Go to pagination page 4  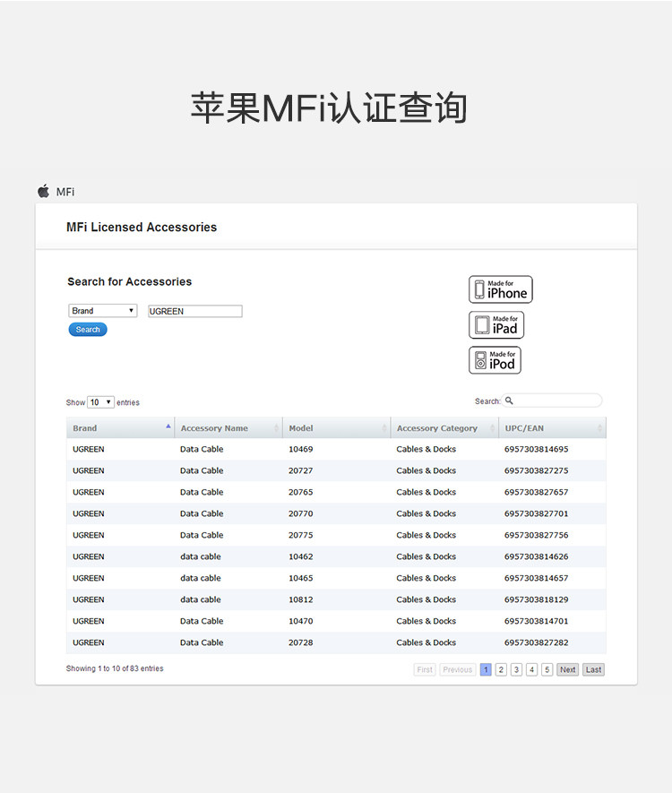click(x=531, y=669)
